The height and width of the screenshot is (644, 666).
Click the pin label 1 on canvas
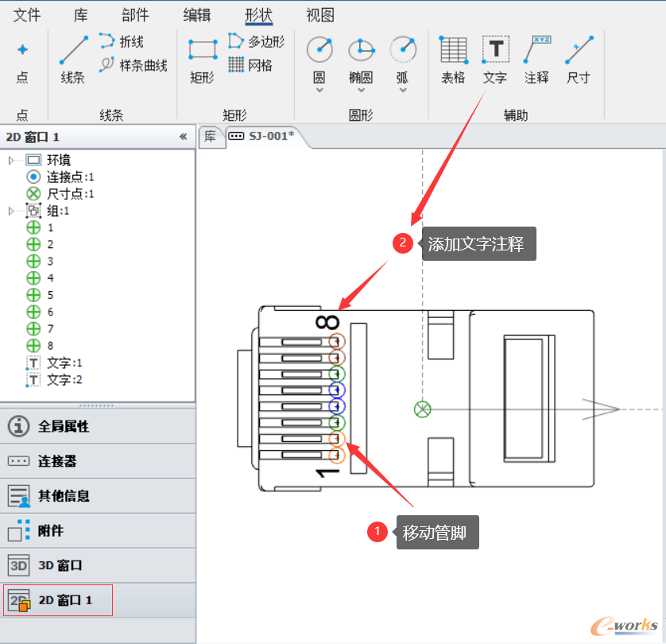tap(327, 472)
